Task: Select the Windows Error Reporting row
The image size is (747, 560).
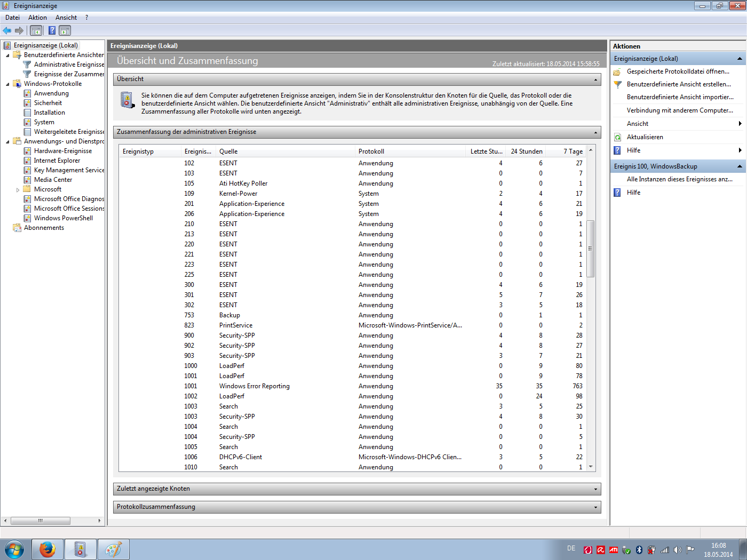Action: pyautogui.click(x=352, y=386)
